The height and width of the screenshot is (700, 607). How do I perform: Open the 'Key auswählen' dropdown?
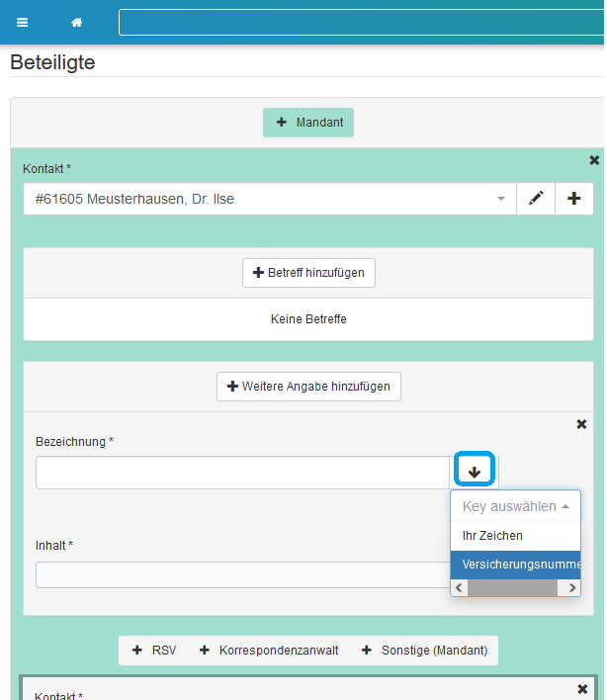click(515, 506)
